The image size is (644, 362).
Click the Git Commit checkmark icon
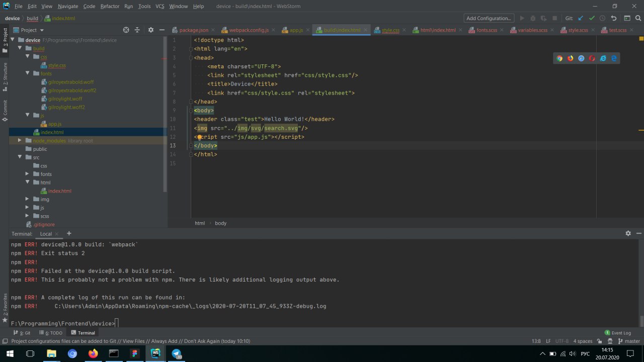(592, 18)
